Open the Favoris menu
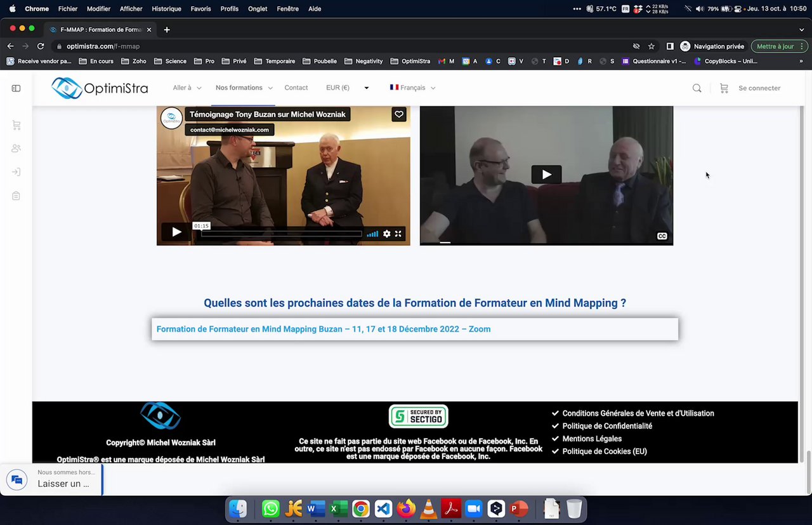The width and height of the screenshot is (812, 525). (200, 9)
